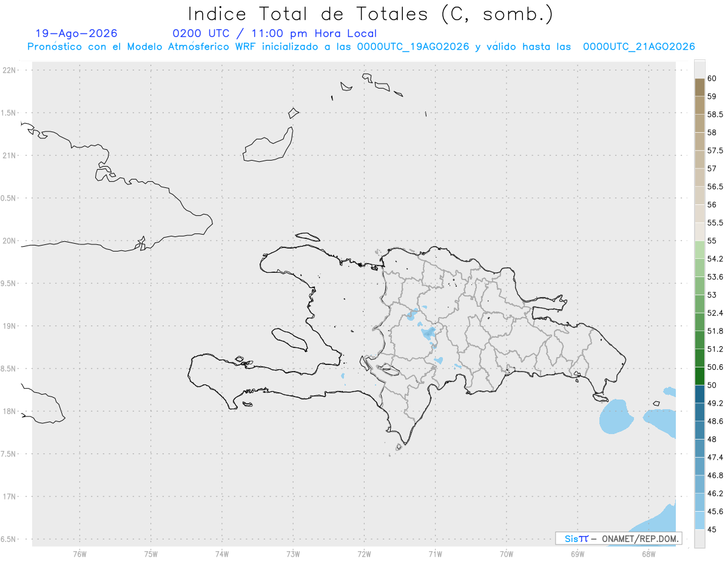Viewport: 728px width, 562px height.
Task: Click the colorbar value "52.4"
Action: 715,313
